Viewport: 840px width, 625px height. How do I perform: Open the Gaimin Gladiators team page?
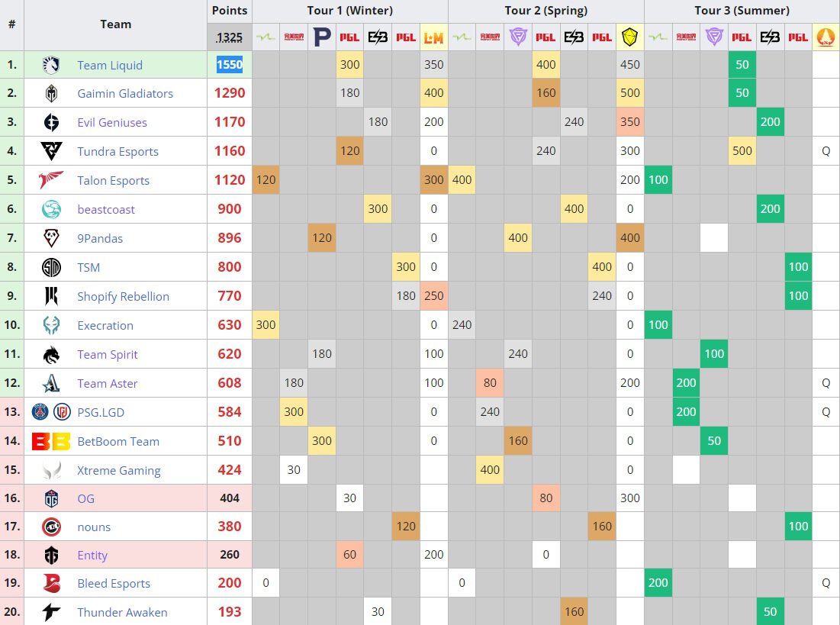(125, 94)
